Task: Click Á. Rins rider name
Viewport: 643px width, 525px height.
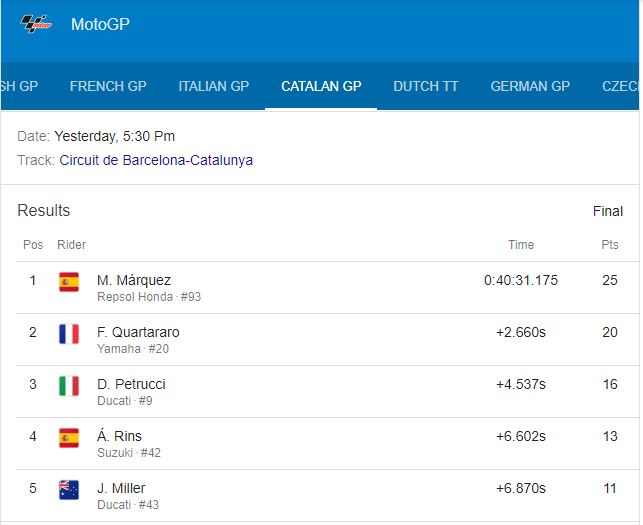Action: (x=119, y=436)
